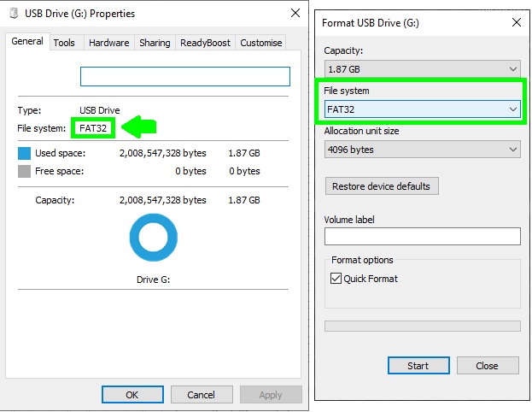
Task: Click the Volume label text field
Action: coord(423,237)
